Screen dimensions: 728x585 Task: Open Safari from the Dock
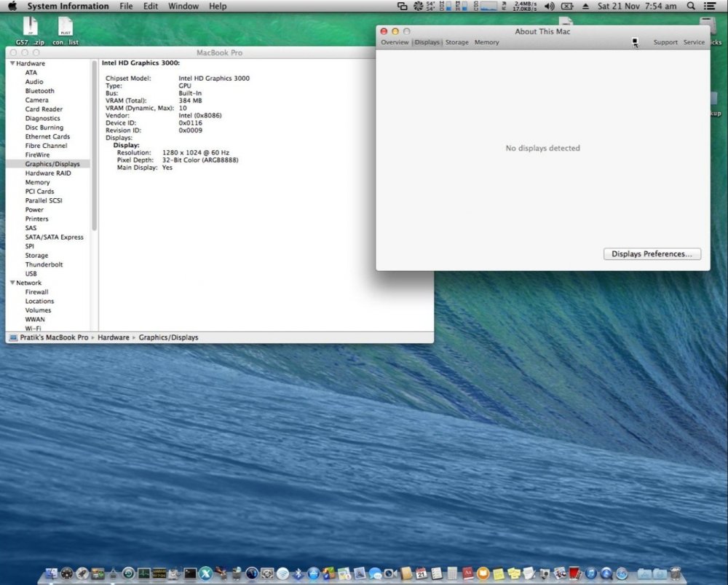[x=622, y=573]
